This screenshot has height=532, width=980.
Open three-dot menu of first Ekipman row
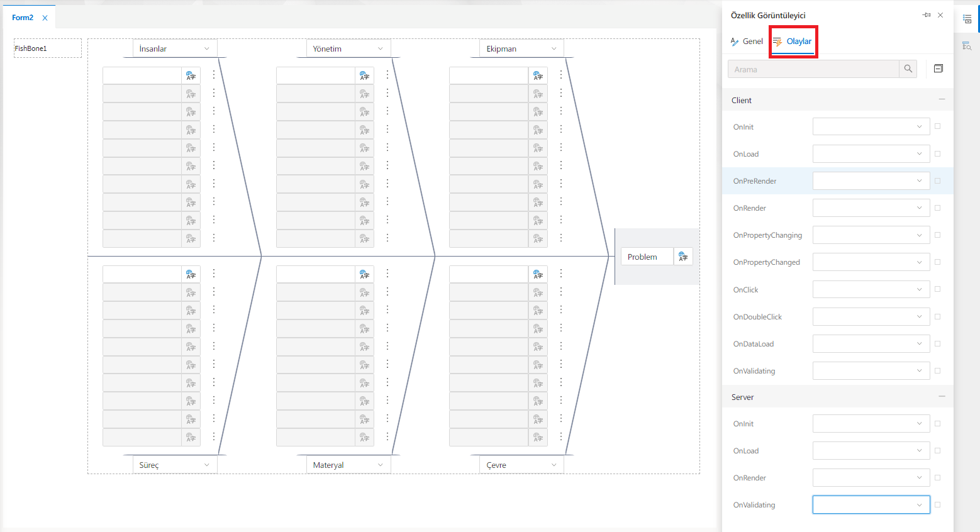pyautogui.click(x=561, y=75)
